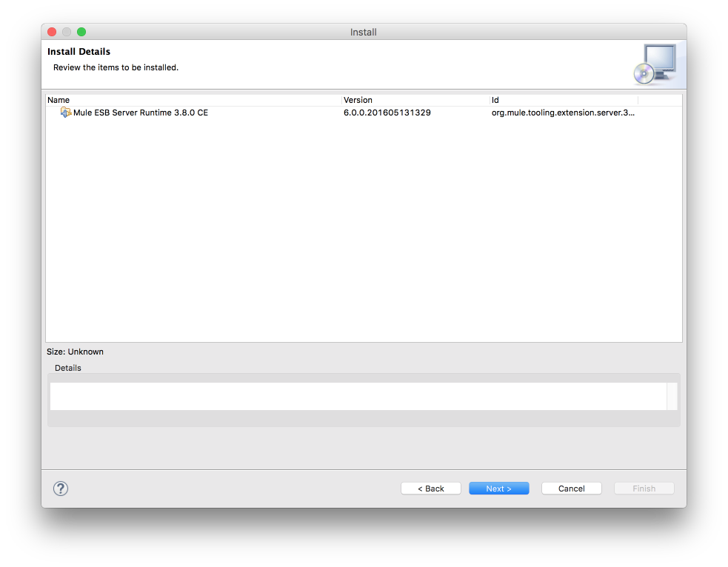The height and width of the screenshot is (567, 728).
Task: Click the help question mark icon
Action: pos(60,488)
